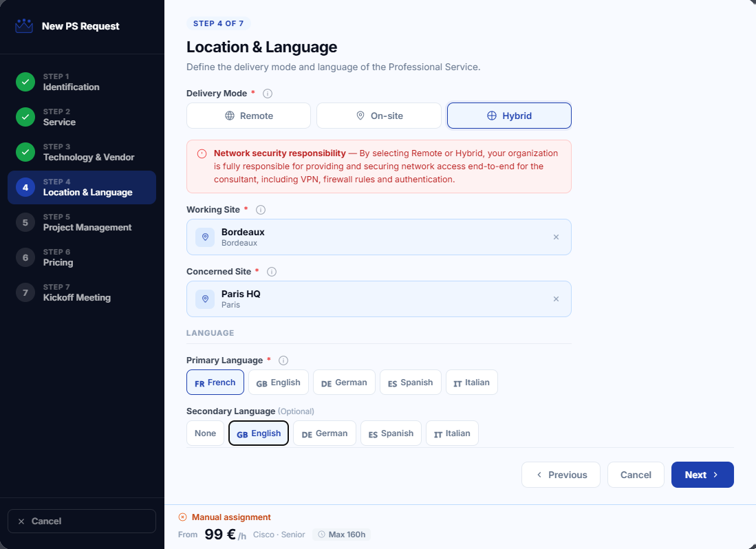Set secondary language to Italian

[452, 433]
